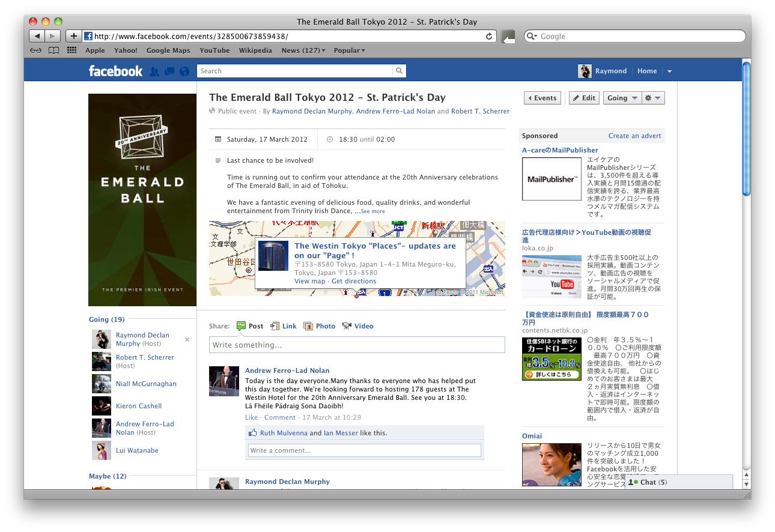This screenshot has width=775, height=532.
Task: Click the page vertical scrollbar thumb
Action: [747, 129]
